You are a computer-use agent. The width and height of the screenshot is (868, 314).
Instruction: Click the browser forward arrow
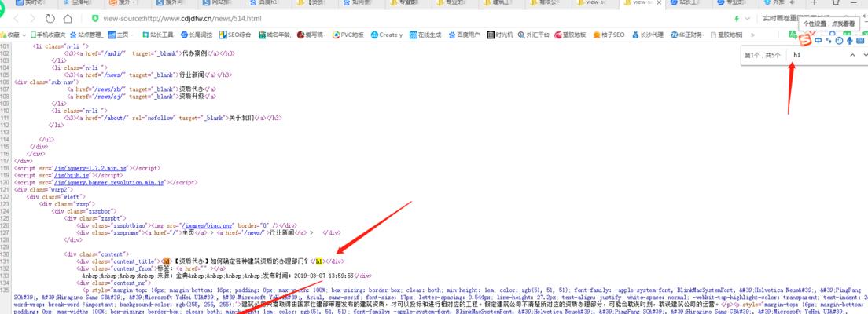pyautogui.click(x=33, y=19)
